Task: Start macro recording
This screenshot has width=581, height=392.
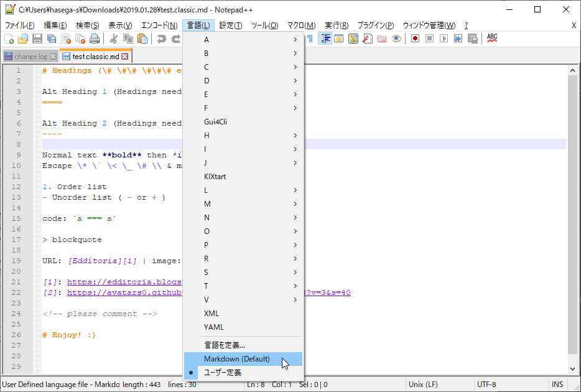Action: point(414,39)
